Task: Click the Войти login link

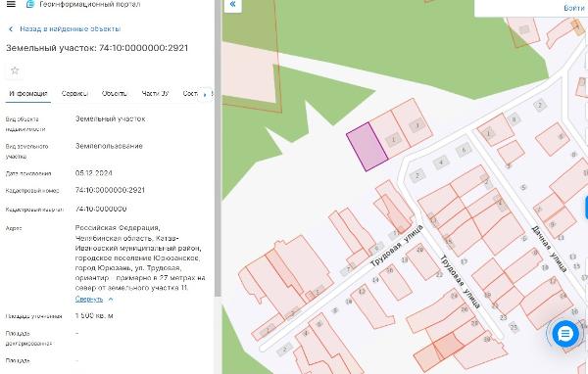Action: (x=574, y=8)
